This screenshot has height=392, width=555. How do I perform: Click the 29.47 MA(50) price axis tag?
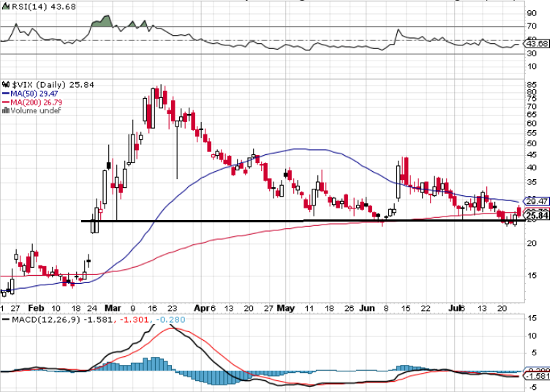(537, 201)
